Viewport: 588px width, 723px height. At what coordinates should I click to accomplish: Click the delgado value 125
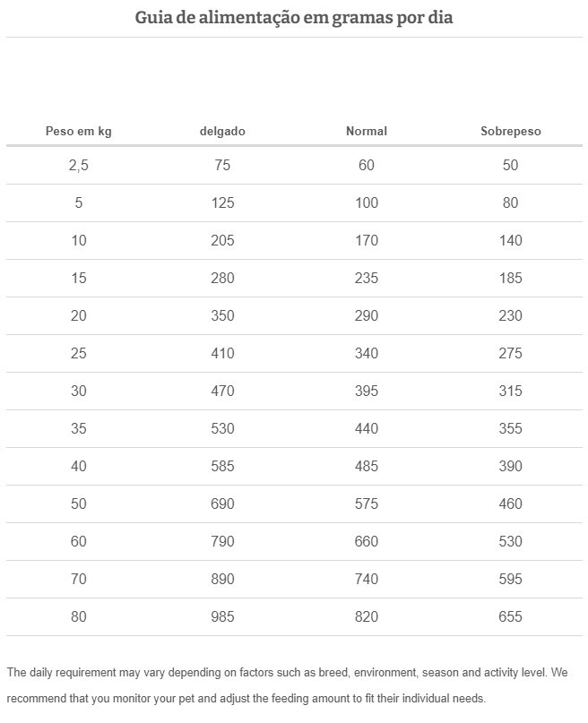[222, 202]
